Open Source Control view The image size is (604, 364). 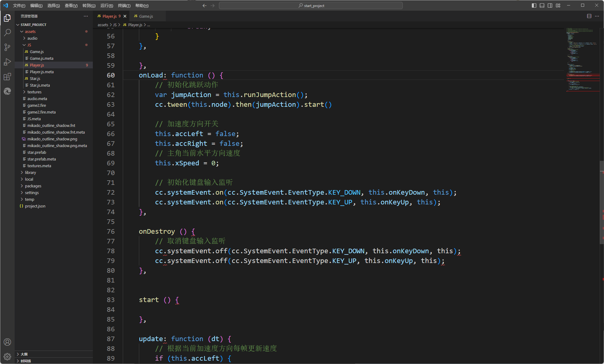coord(7,47)
